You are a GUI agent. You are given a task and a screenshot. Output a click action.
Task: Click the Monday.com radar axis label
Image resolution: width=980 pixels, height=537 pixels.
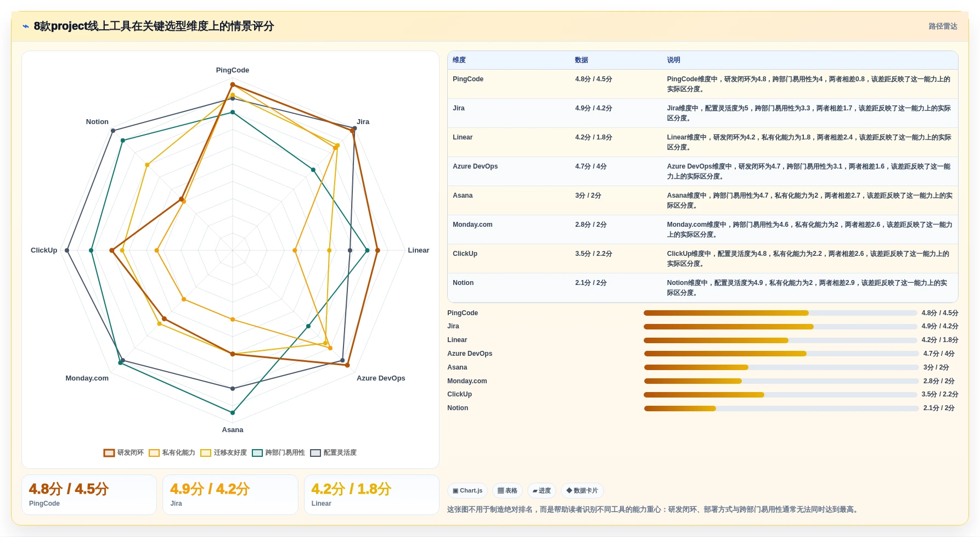coord(87,378)
